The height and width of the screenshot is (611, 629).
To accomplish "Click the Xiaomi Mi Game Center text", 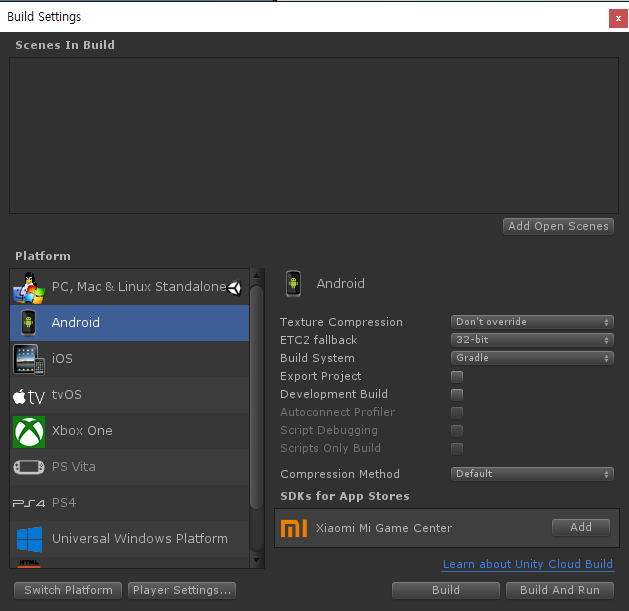I will (384, 528).
